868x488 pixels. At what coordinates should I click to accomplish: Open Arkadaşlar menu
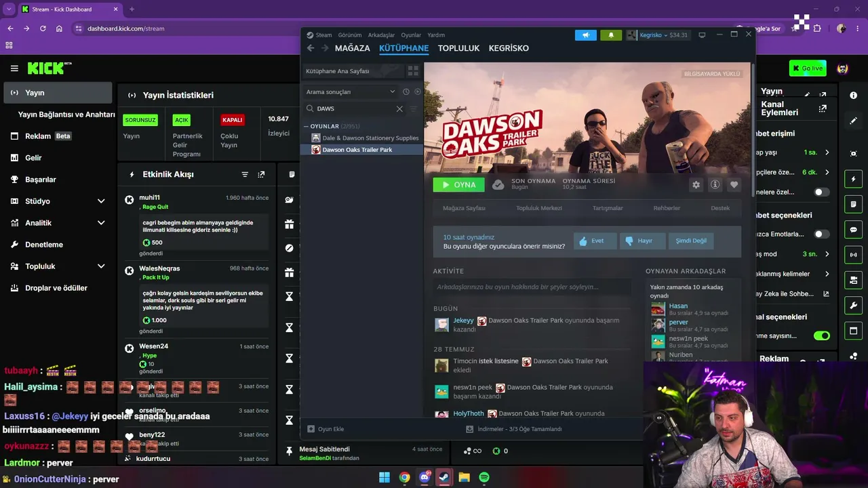[x=381, y=35]
